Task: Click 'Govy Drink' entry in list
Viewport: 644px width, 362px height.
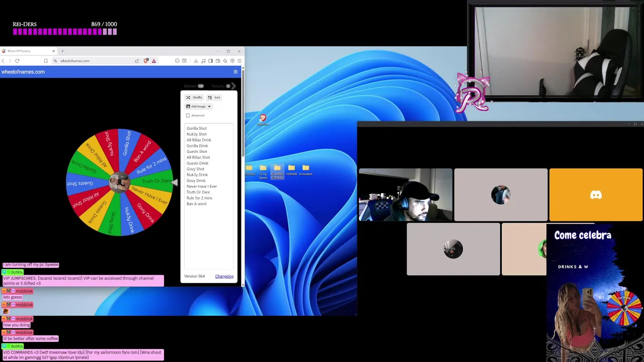Action: 196,180
